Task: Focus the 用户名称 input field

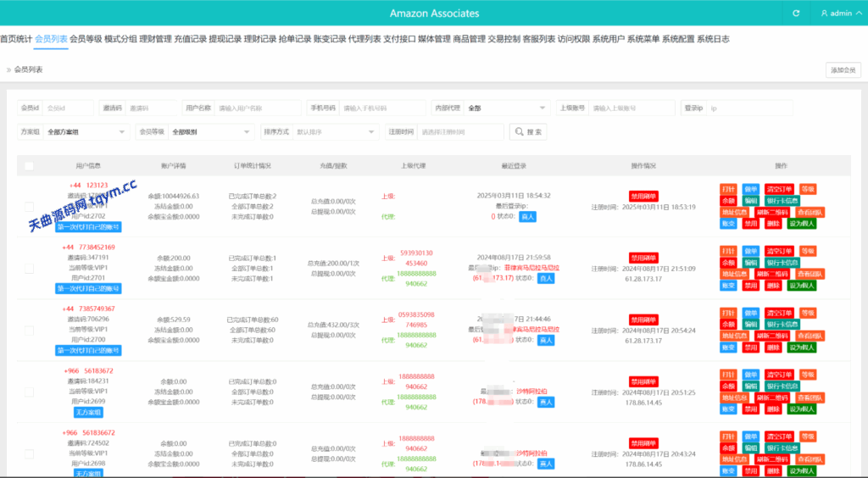Action: 258,108
